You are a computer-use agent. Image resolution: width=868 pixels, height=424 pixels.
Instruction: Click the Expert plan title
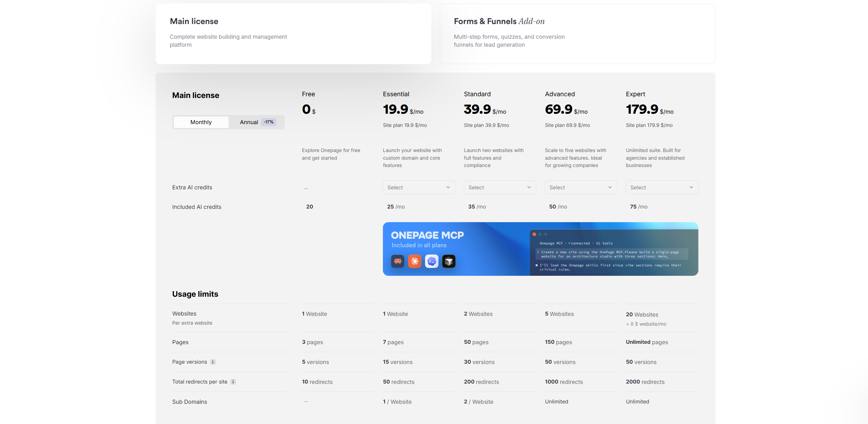pyautogui.click(x=636, y=94)
